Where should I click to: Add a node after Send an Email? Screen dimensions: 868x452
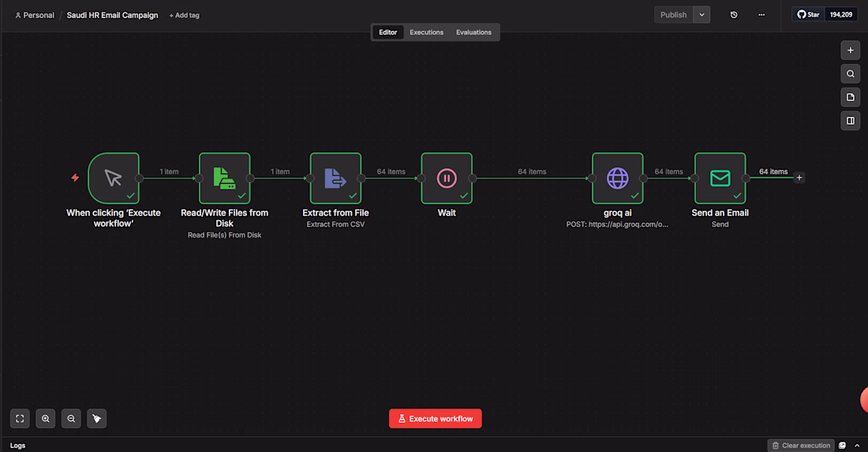799,177
